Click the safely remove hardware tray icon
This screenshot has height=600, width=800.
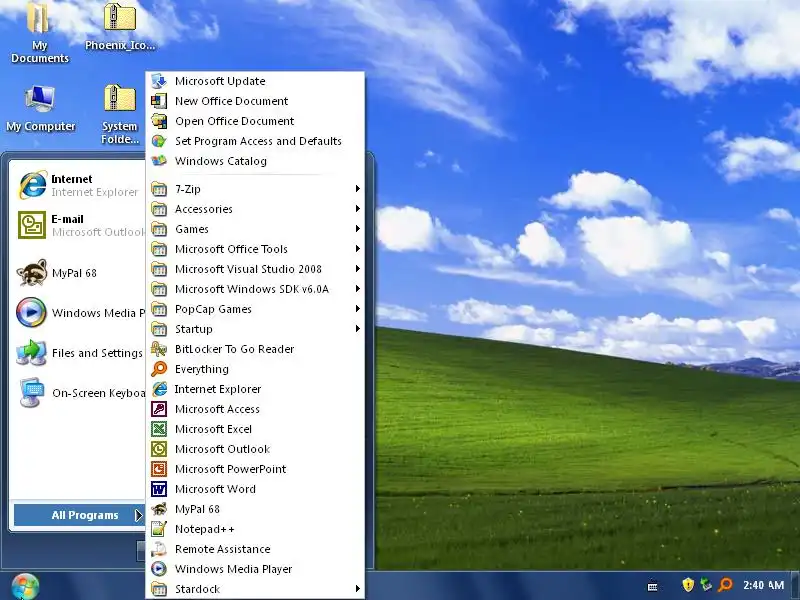pos(706,585)
